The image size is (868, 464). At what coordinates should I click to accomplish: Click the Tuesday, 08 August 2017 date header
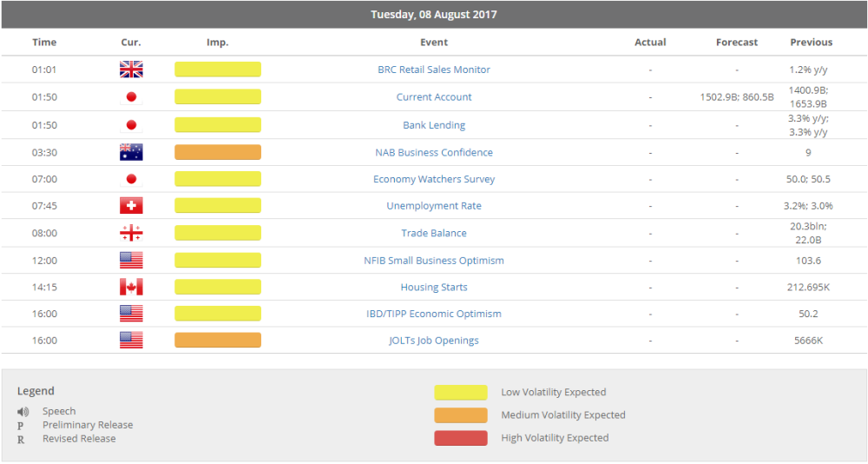pos(434,15)
